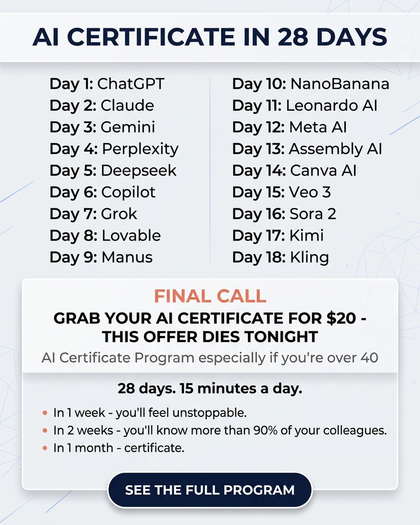420x525 pixels.
Task: Choose the Day 4: Perplexity item
Action: 114,149
